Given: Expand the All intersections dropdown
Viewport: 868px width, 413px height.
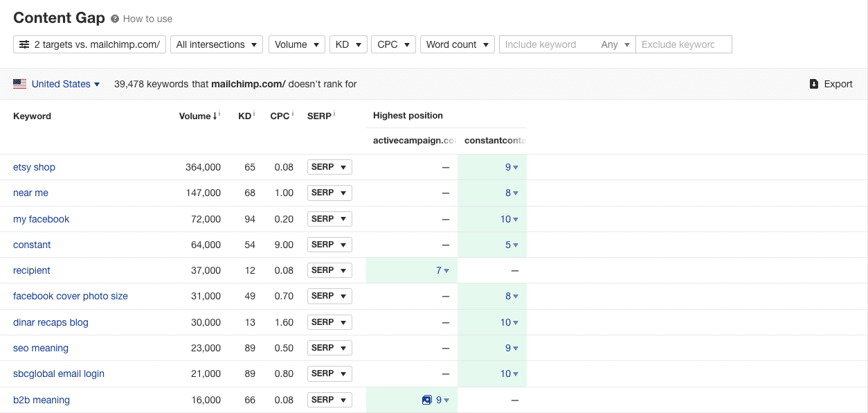Looking at the screenshot, I should 217,44.
